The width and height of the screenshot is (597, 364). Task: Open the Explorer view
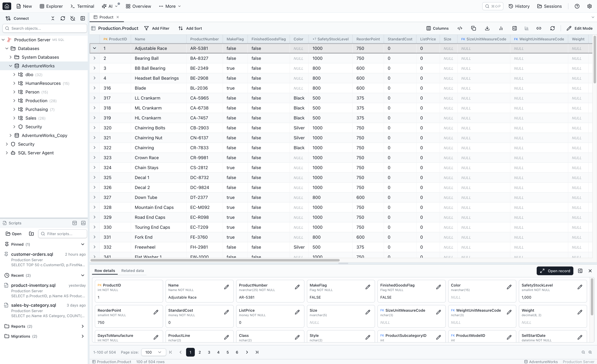click(51, 6)
